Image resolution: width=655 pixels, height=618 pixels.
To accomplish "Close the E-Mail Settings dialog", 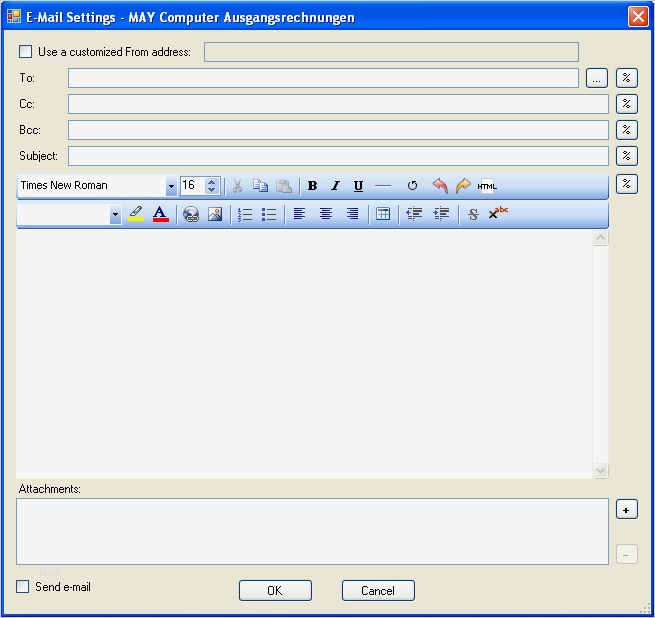I will click(638, 17).
